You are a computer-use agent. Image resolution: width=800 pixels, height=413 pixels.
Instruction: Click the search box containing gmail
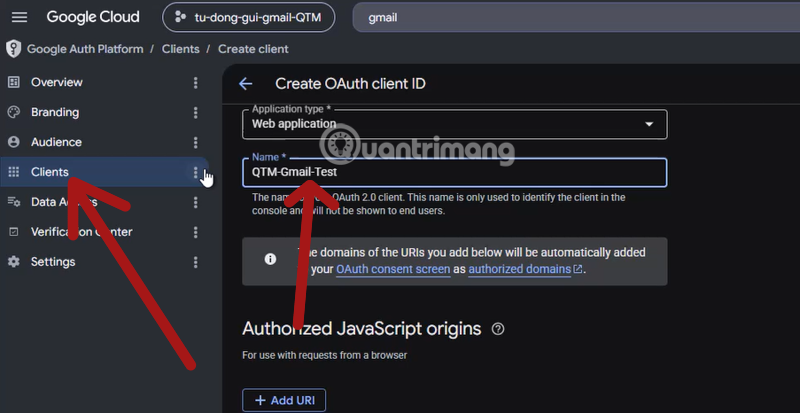click(x=577, y=17)
